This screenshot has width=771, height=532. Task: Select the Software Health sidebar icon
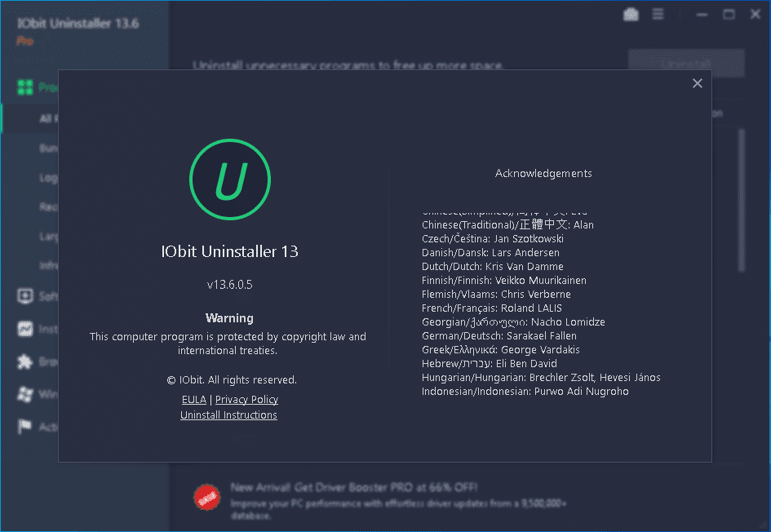click(25, 296)
